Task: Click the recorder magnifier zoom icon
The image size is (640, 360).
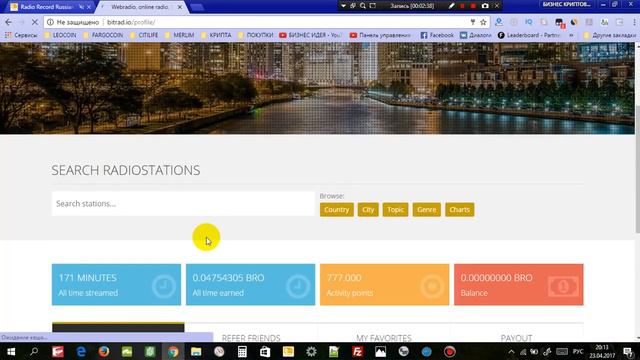Action: click(362, 6)
